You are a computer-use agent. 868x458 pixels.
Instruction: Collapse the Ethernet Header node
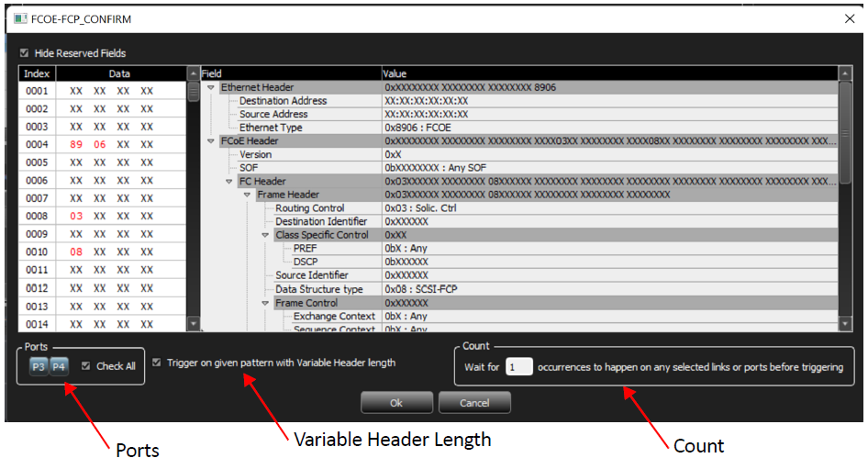[x=211, y=87]
